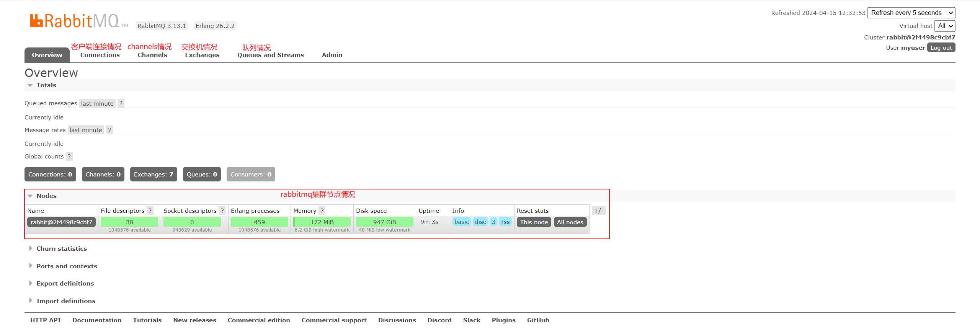Open node rabbit@2f4498c9cbf7 details

(61, 222)
